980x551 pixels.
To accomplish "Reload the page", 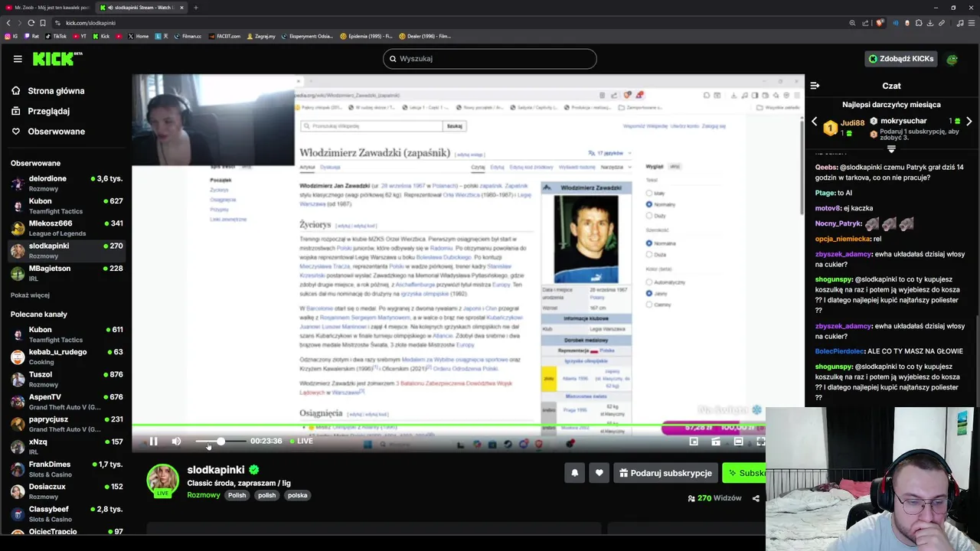I will 31,23.
